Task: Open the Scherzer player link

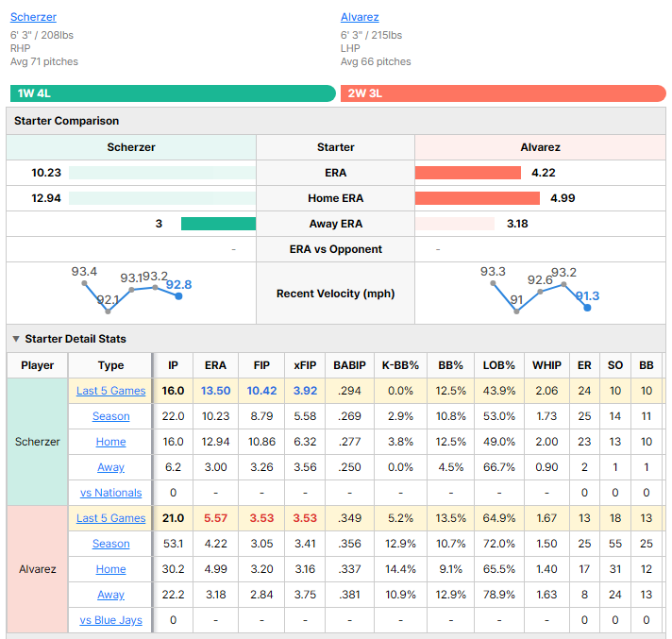Action: [33, 17]
